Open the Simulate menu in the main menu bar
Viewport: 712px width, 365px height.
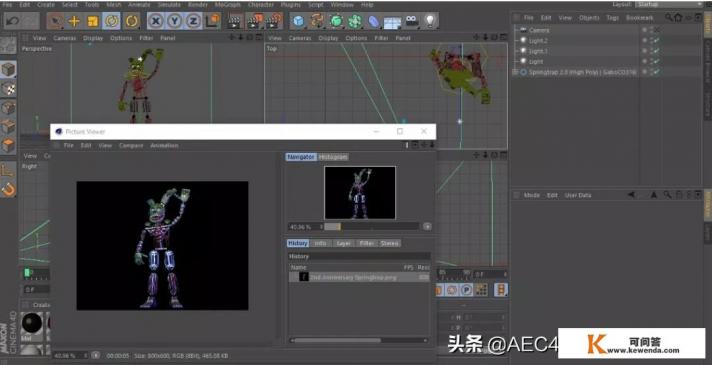[169, 5]
